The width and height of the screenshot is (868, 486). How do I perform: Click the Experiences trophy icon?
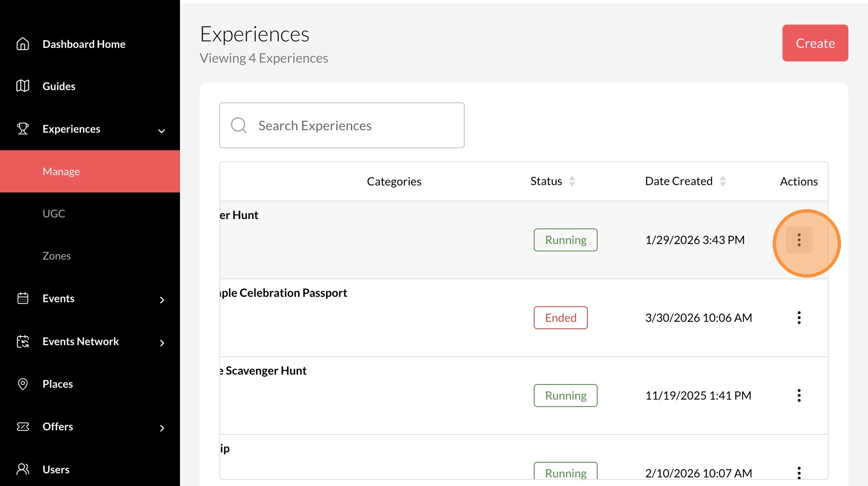pyautogui.click(x=23, y=129)
